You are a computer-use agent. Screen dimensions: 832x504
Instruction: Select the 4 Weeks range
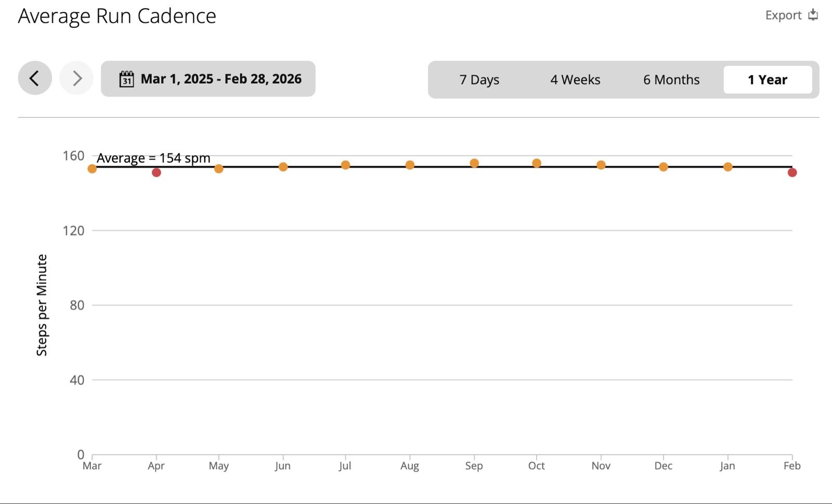tap(575, 80)
